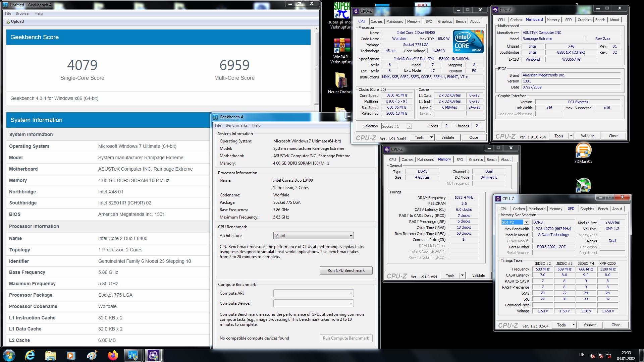
Task: Click the disconnected network tray icon
Action: [608, 356]
